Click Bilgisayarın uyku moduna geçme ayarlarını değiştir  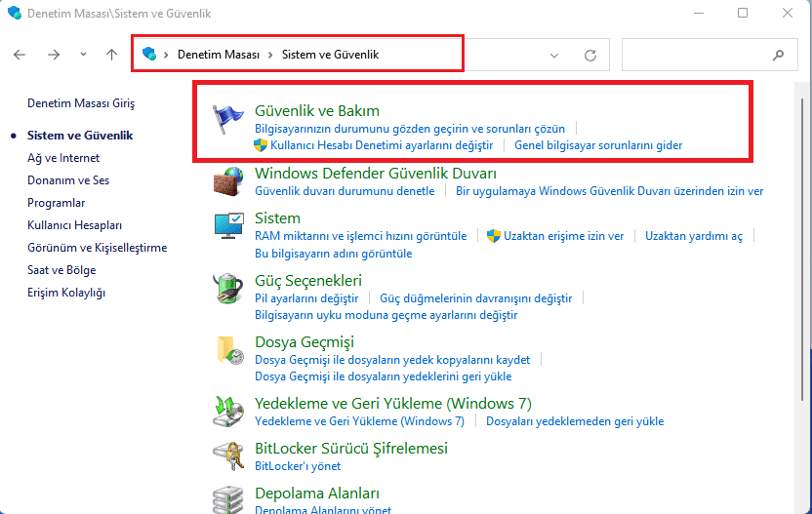(386, 315)
